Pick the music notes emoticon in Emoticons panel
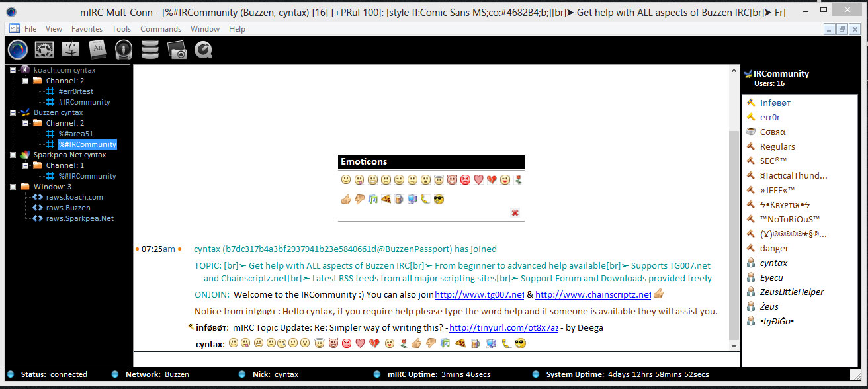 [372, 199]
